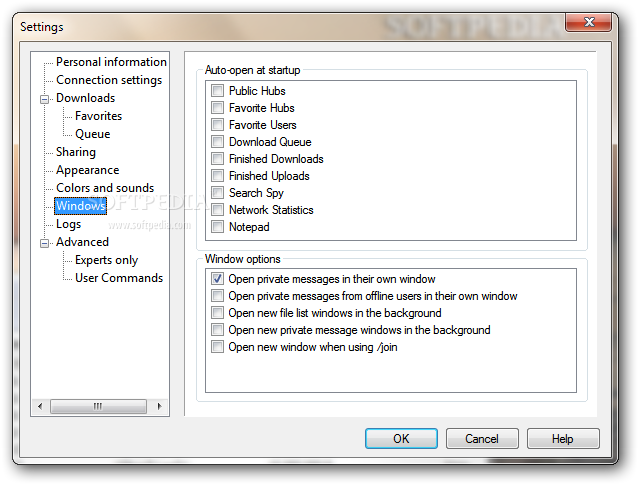The image size is (639, 485).
Task: Enable Download Queue at startup
Action: [x=217, y=141]
